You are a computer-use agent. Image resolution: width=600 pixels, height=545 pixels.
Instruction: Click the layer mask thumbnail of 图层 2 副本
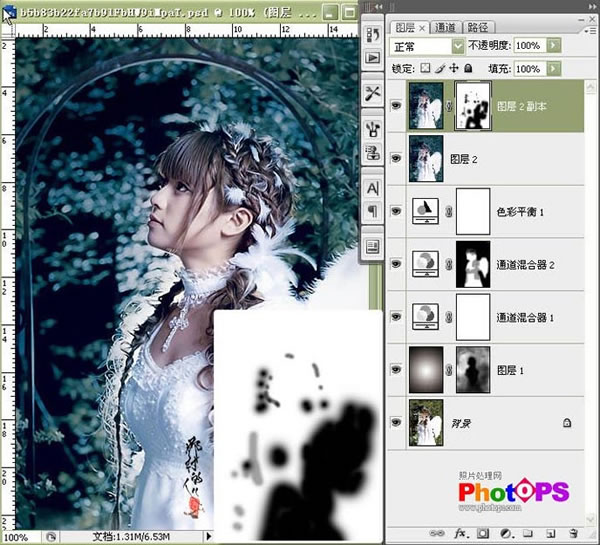pyautogui.click(x=473, y=106)
